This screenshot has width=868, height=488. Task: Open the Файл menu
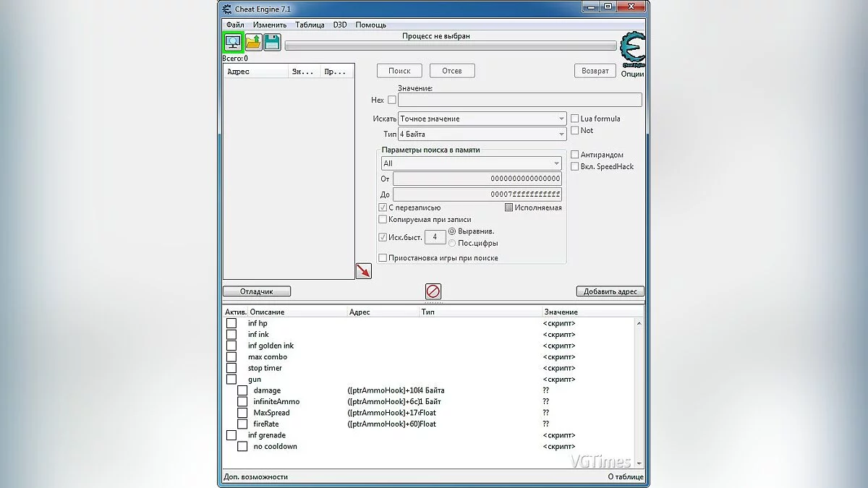coord(235,25)
